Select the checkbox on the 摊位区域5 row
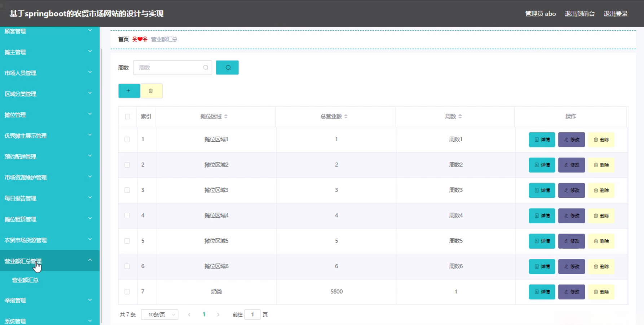The image size is (644, 325). [127, 241]
